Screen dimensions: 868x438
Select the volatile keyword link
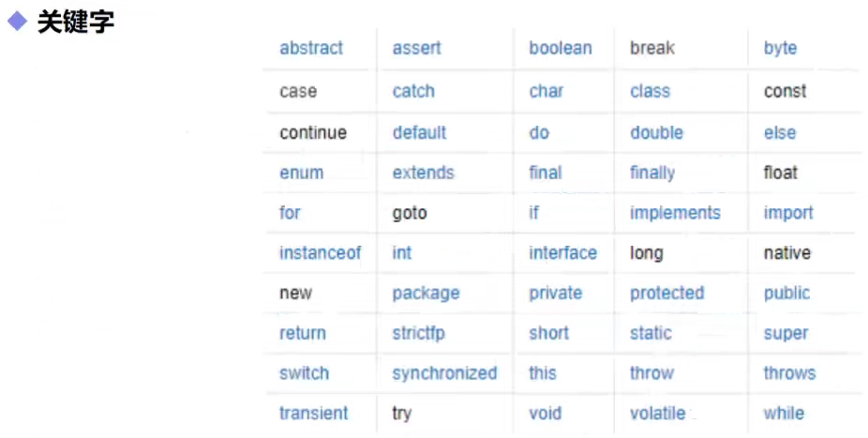click(658, 413)
